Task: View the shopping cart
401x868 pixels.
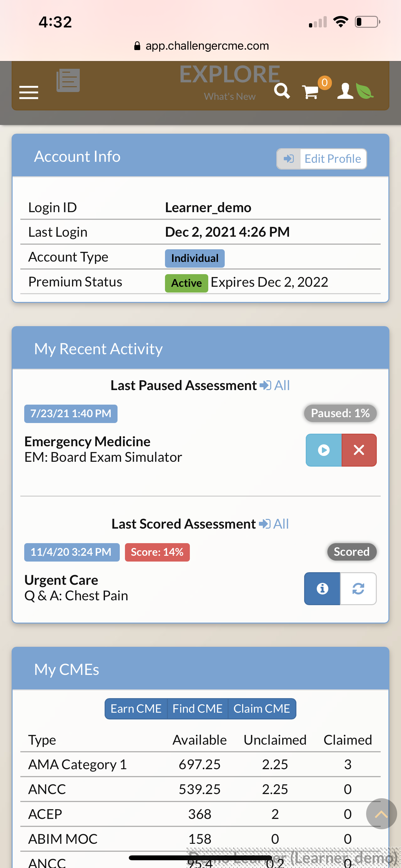Action: (x=310, y=92)
